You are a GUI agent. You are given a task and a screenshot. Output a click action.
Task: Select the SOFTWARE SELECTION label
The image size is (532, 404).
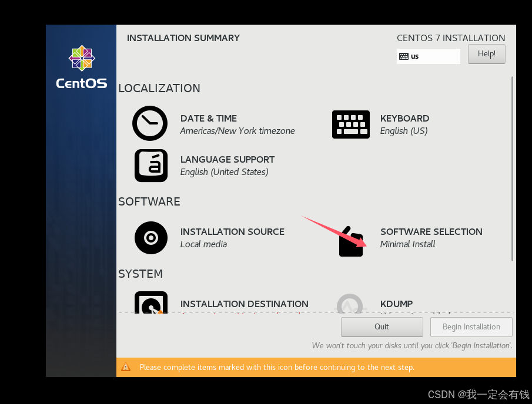(x=431, y=231)
